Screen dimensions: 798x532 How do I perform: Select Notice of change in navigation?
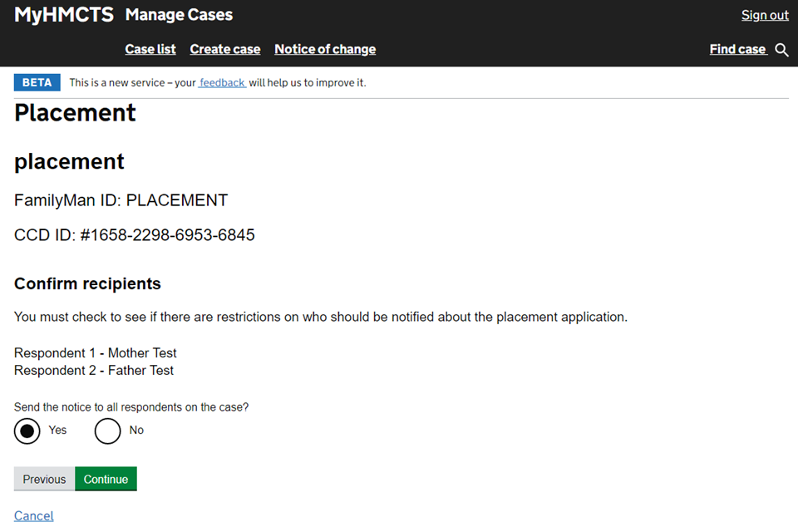pyautogui.click(x=325, y=49)
